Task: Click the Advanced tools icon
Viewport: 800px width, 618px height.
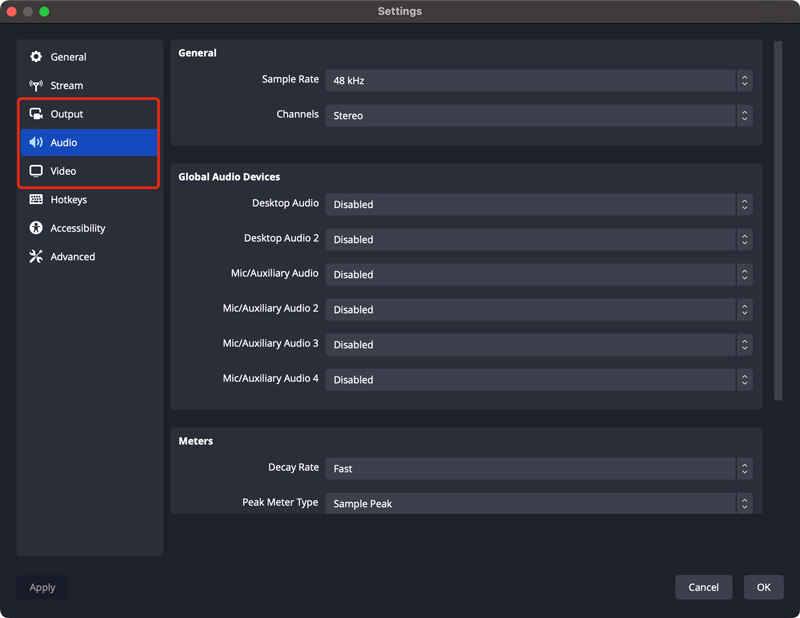Action: [x=36, y=257]
